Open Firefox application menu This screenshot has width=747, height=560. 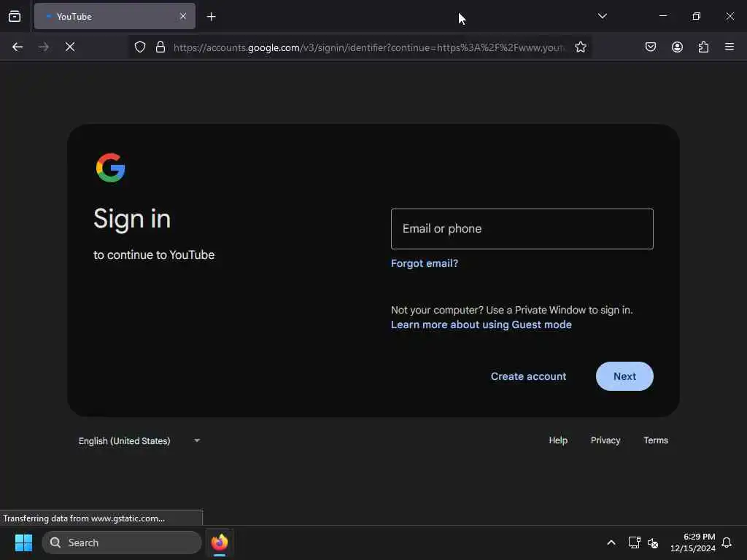tap(729, 47)
